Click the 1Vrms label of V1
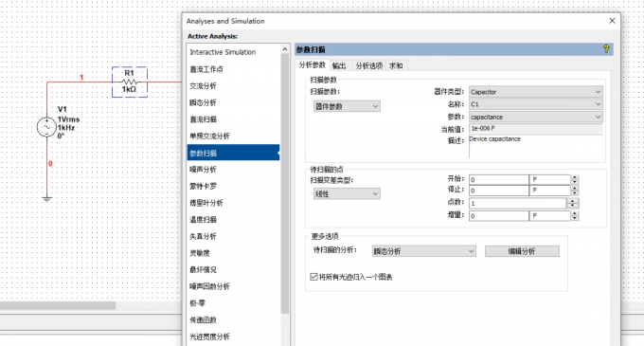The height and width of the screenshot is (346, 644). (x=68, y=119)
